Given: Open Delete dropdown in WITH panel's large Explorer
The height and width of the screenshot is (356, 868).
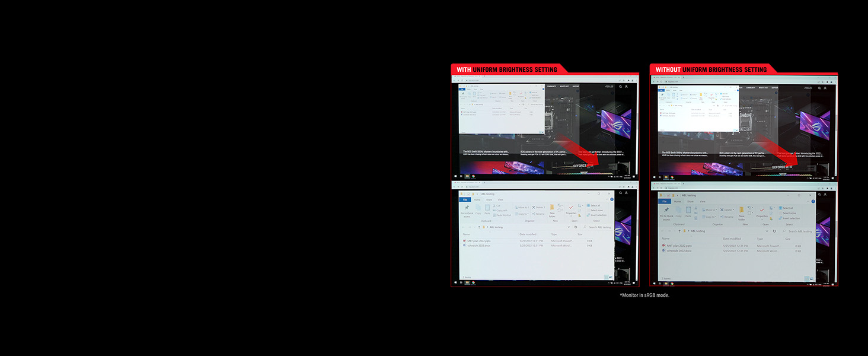Looking at the screenshot, I should pyautogui.click(x=538, y=207).
